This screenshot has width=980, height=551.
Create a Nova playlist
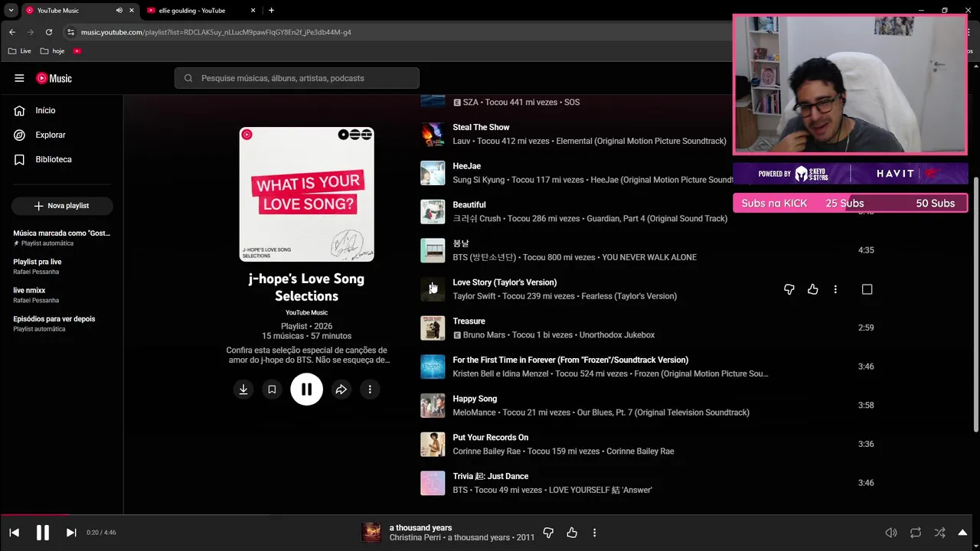[x=62, y=206]
